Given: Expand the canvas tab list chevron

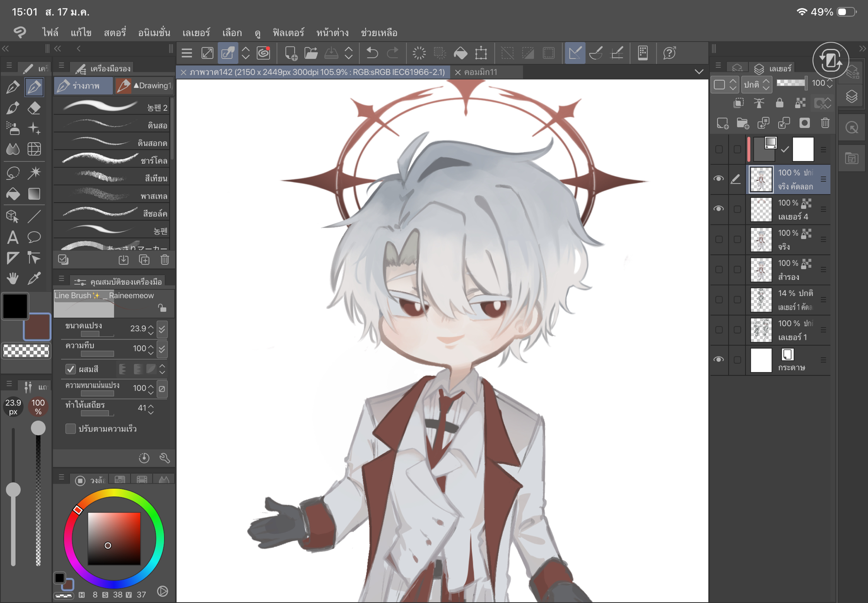Looking at the screenshot, I should [x=699, y=72].
